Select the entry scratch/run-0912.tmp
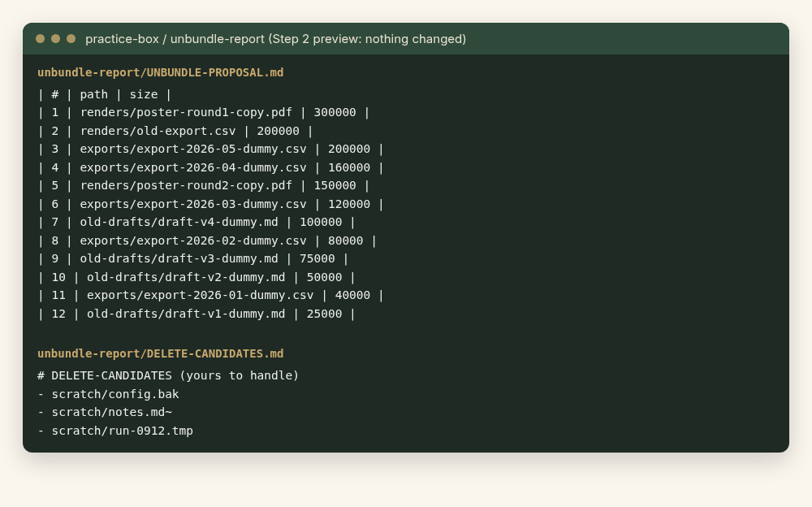 (115, 431)
